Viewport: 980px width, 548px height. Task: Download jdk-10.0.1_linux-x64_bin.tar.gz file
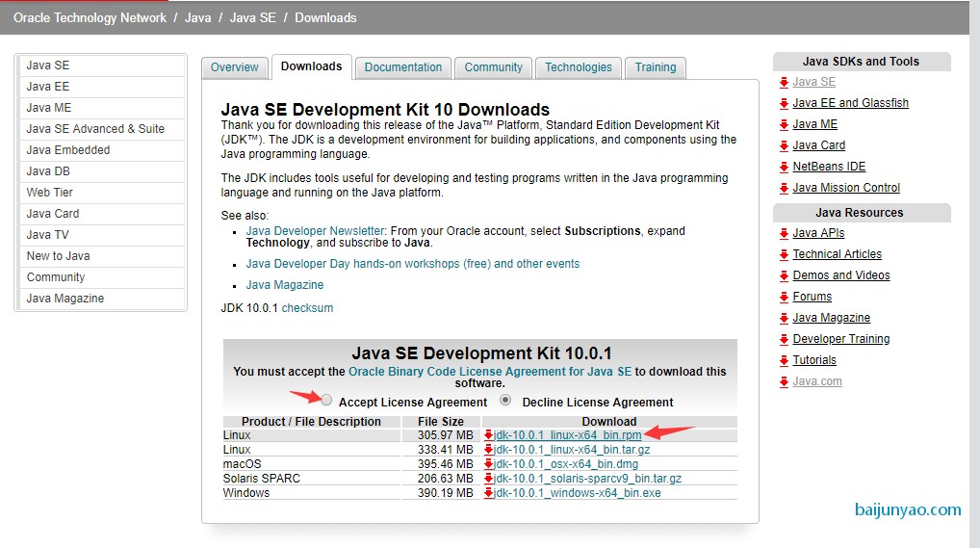coord(572,449)
